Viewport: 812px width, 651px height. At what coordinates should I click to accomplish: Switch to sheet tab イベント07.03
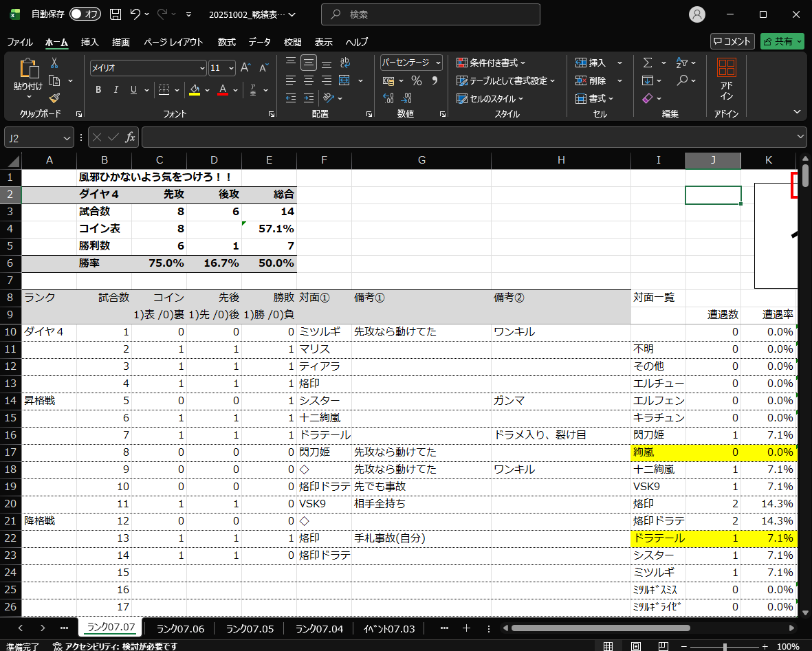click(389, 629)
